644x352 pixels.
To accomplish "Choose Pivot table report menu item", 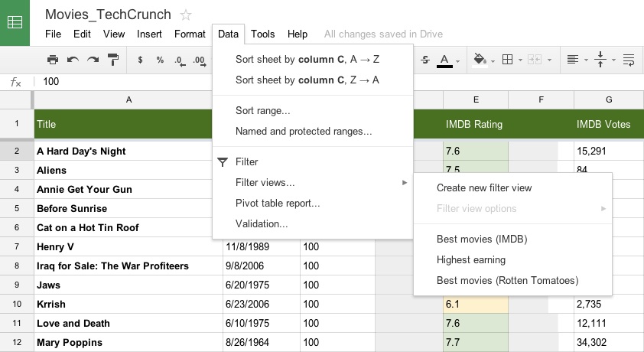I will click(x=277, y=204).
